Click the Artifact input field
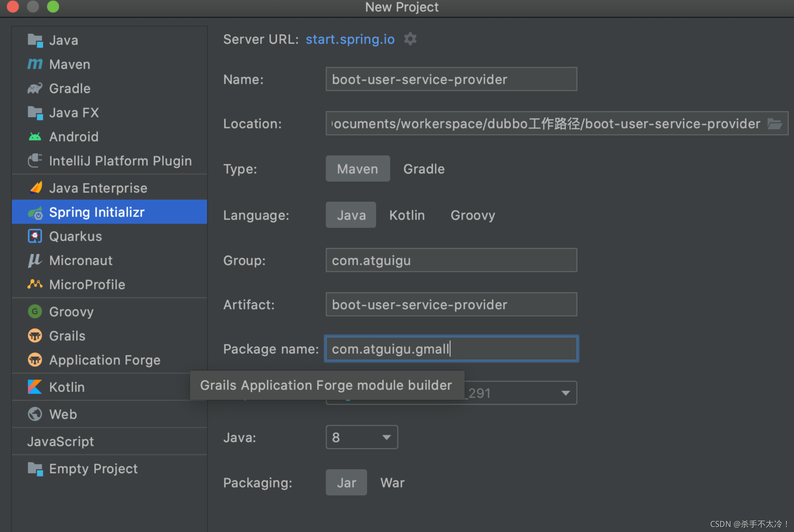The image size is (794, 532). [451, 304]
